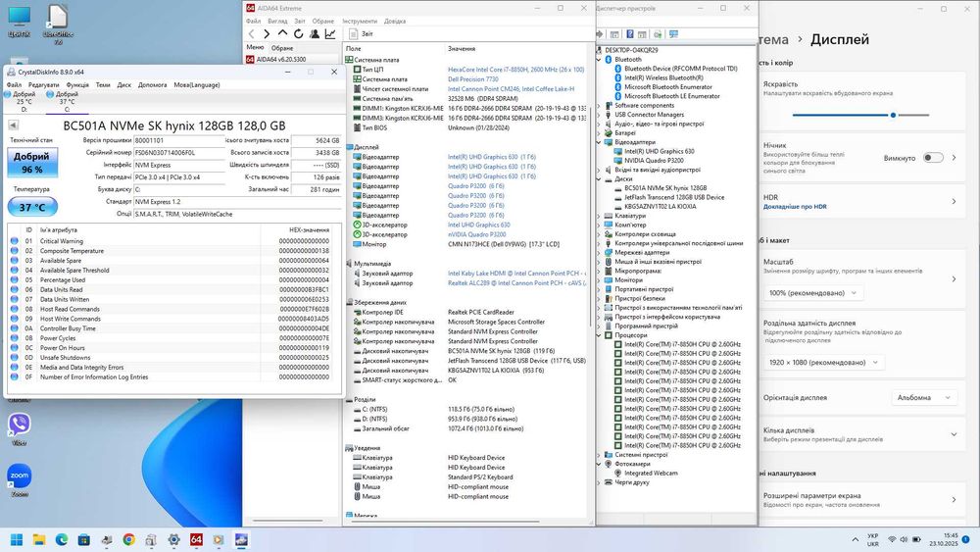This screenshot has height=552, width=980.
Task: Open the Масштаб 100% dropdown
Action: (x=812, y=293)
